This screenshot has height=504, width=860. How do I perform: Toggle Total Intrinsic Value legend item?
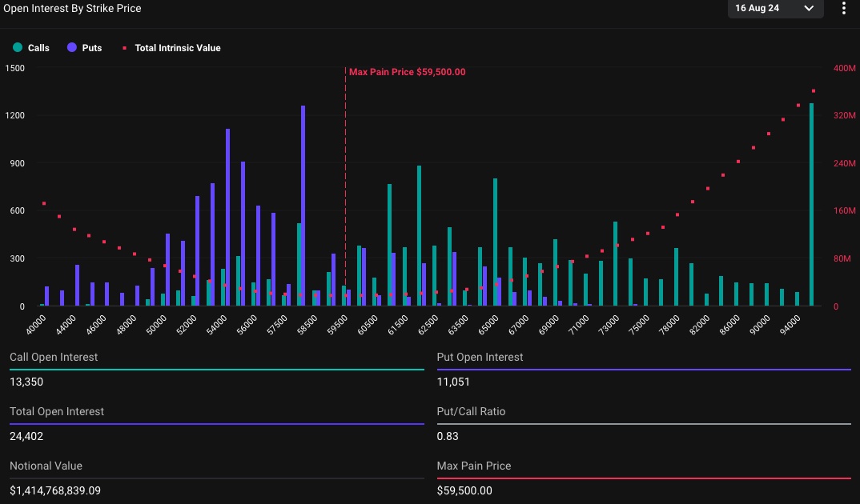point(171,48)
